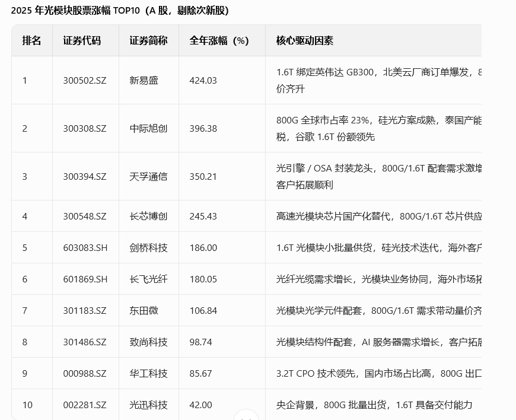
Task: Click the value 42.00
Action: [200, 405]
